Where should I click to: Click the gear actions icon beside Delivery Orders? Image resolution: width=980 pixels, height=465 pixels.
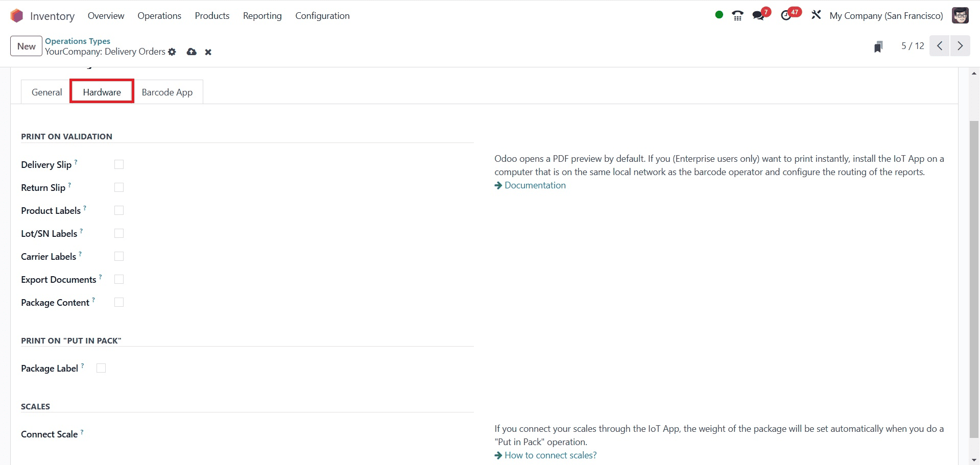click(x=172, y=52)
